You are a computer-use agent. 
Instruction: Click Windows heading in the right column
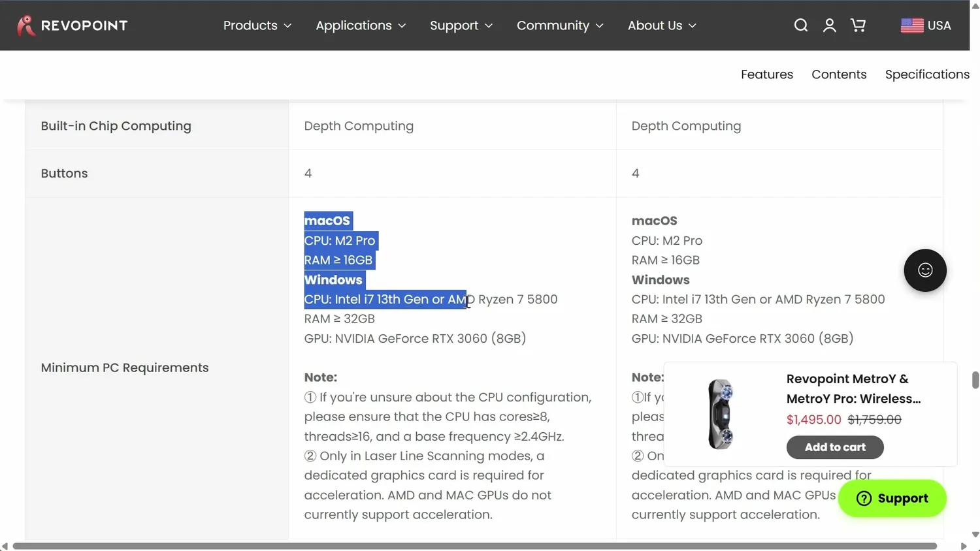coord(661,279)
